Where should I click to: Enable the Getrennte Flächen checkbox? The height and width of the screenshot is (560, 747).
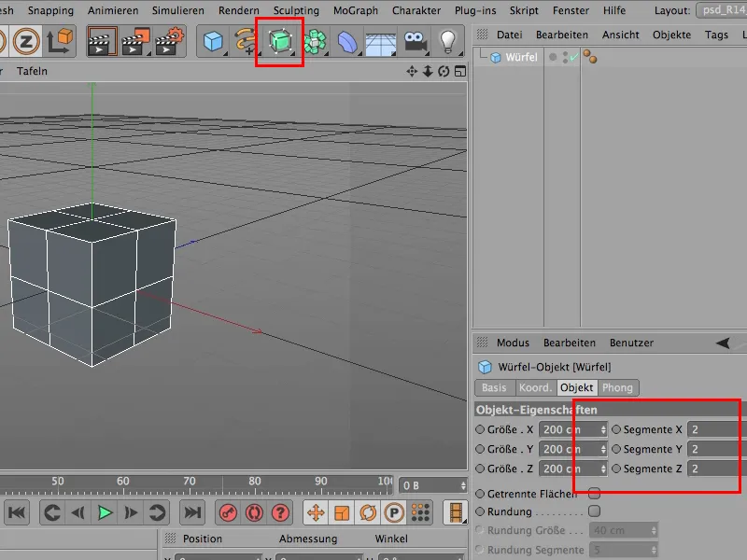click(x=594, y=494)
